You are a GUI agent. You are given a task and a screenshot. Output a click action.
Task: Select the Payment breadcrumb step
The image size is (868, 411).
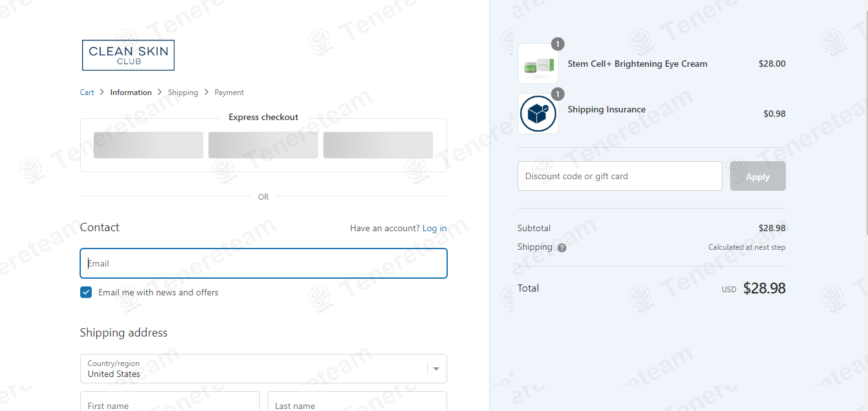[x=229, y=92]
